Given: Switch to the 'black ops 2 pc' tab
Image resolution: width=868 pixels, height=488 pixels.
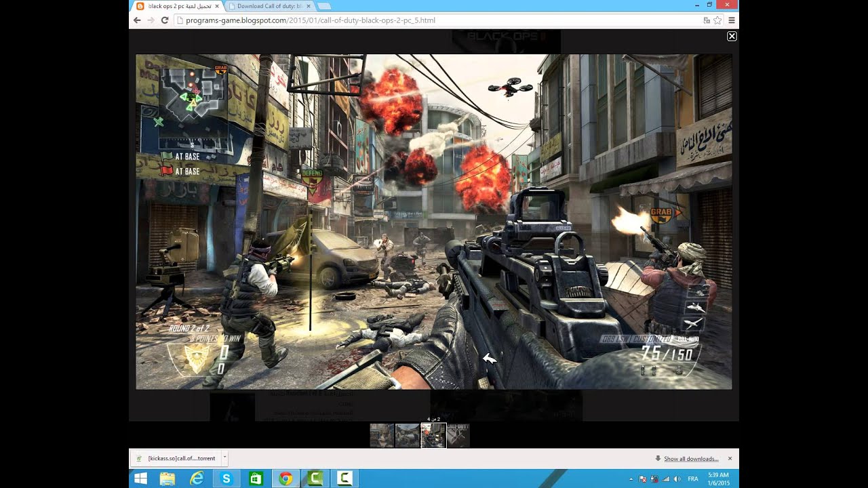Looking at the screenshot, I should pos(178,6).
